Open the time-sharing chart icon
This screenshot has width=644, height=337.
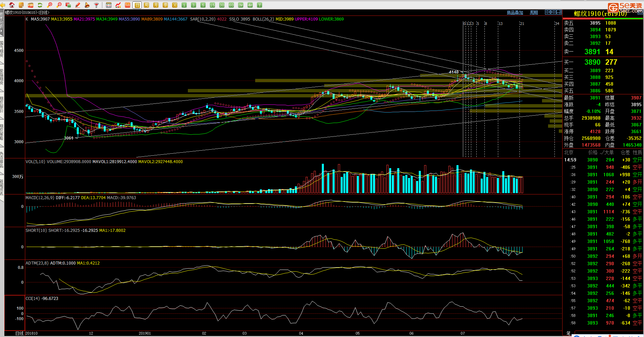[118, 5]
